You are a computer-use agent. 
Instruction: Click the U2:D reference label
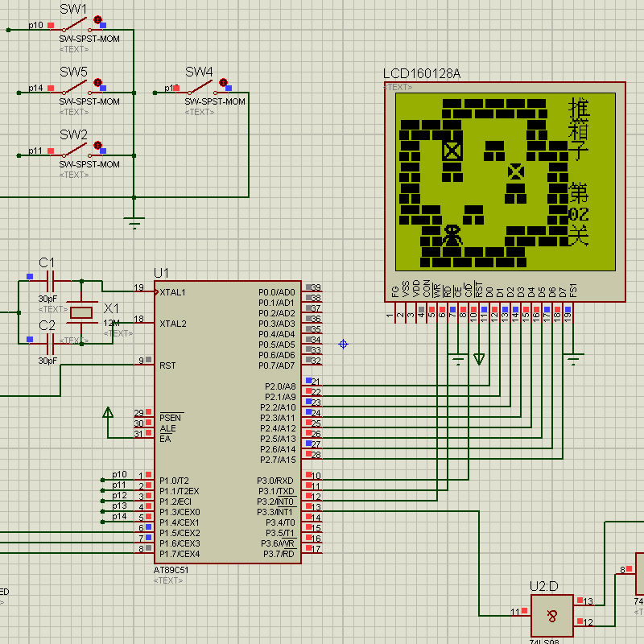tap(544, 586)
